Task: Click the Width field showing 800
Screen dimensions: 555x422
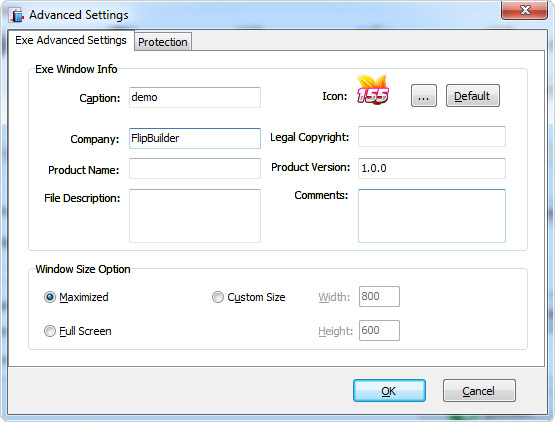Action: (379, 296)
